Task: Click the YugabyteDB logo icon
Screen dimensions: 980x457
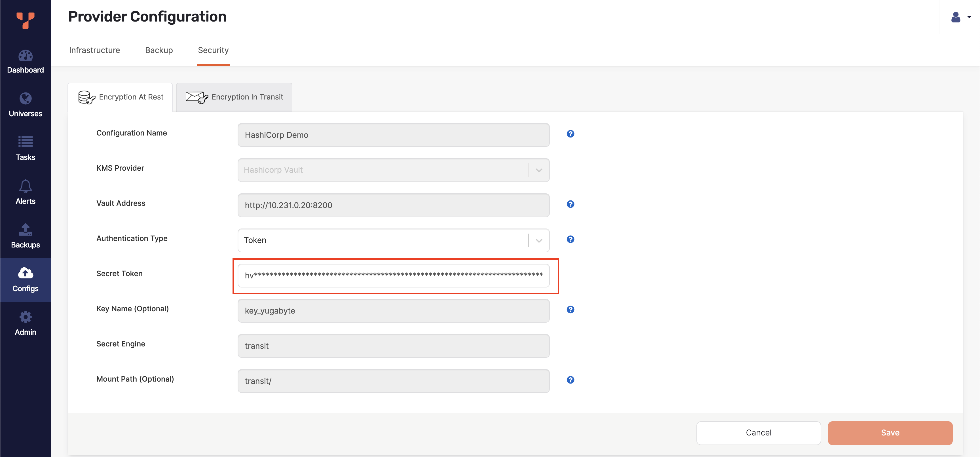Action: coord(26,20)
